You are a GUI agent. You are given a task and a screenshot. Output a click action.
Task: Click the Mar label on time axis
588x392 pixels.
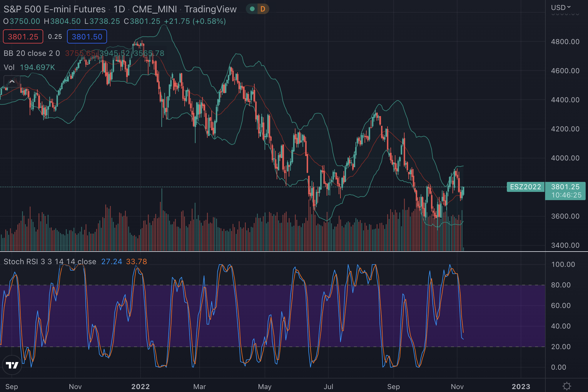(x=200, y=387)
